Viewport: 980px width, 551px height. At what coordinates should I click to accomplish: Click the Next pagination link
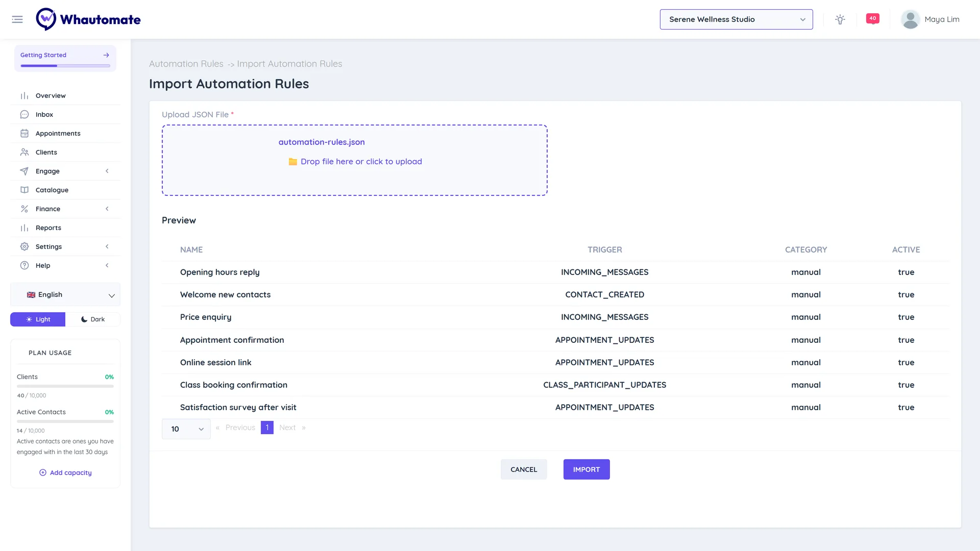(x=287, y=428)
